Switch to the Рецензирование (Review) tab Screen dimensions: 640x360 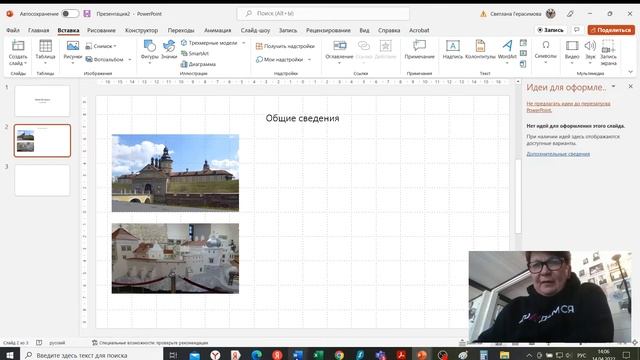(x=328, y=30)
